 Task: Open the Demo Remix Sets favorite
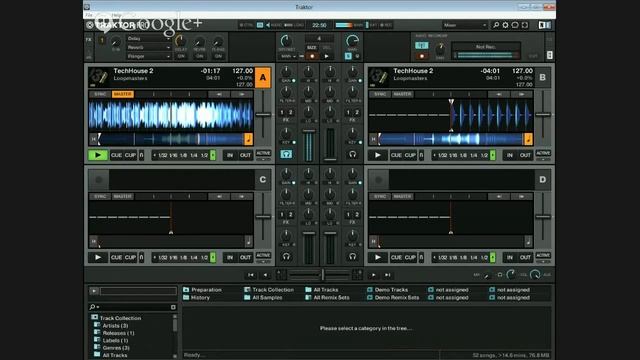click(x=393, y=298)
